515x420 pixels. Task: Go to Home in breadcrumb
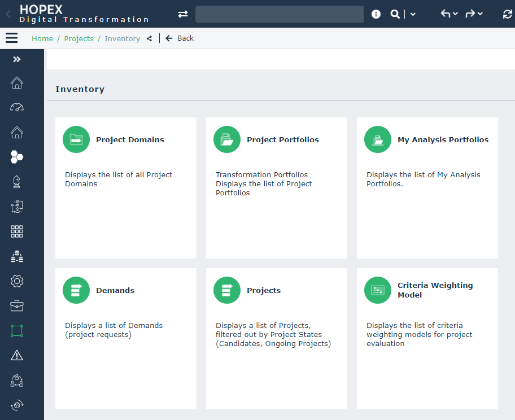tap(42, 38)
